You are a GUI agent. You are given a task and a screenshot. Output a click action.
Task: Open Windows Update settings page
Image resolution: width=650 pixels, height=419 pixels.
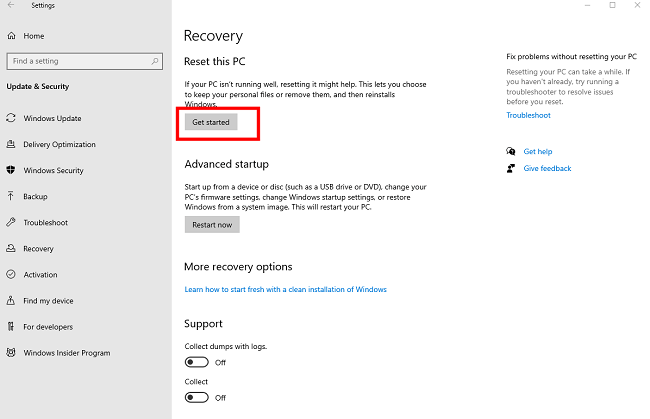[52, 119]
